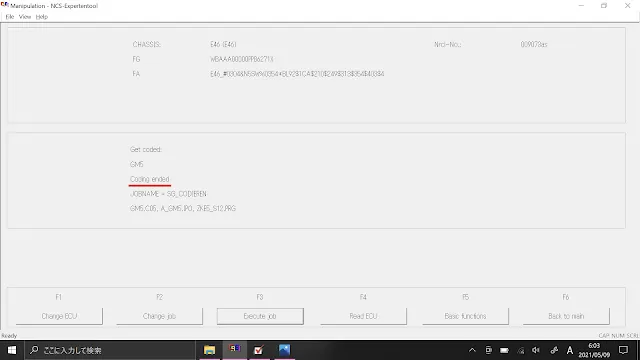Click the Nrcl-No. value text
The image size is (640, 360).
click(534, 44)
